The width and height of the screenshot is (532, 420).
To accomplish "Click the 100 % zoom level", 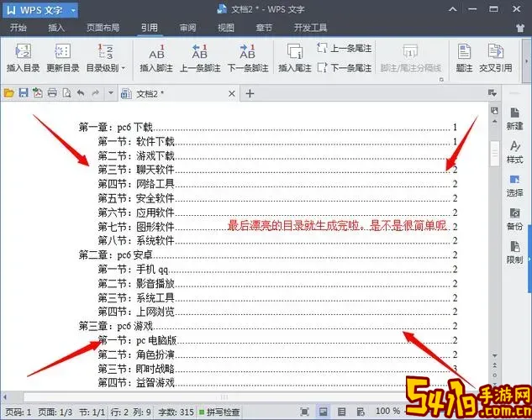I will pyautogui.click(x=387, y=412).
